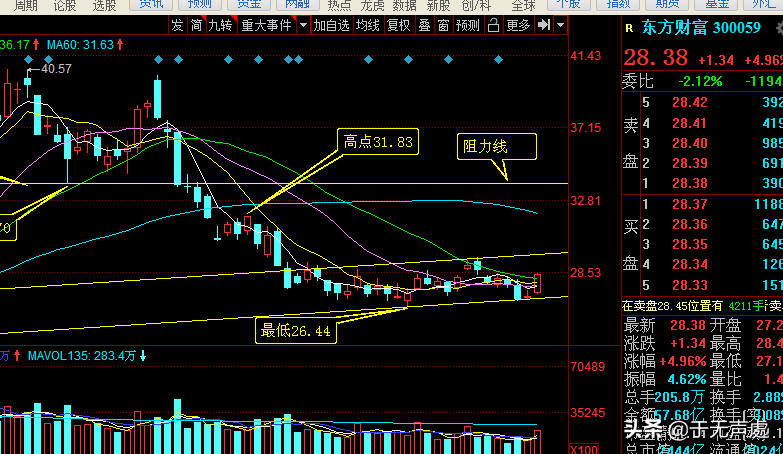
Task: Click 总手 value 205.8万
Action: coord(679,397)
